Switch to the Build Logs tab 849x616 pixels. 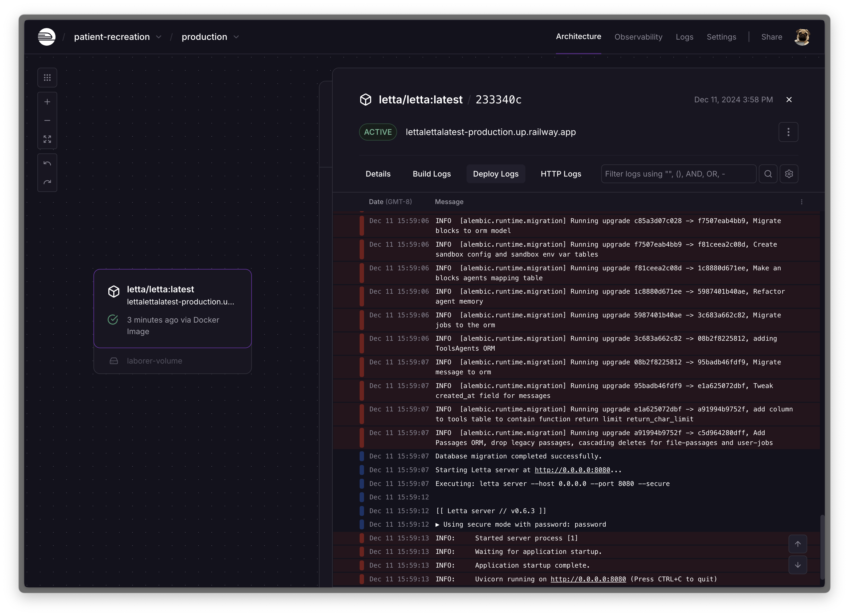click(431, 174)
